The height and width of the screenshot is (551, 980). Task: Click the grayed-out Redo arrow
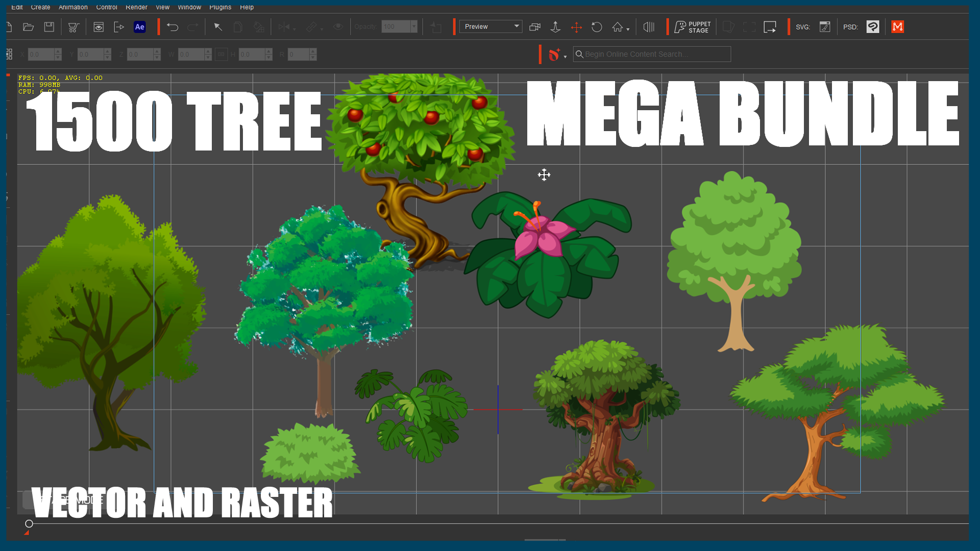click(x=193, y=27)
